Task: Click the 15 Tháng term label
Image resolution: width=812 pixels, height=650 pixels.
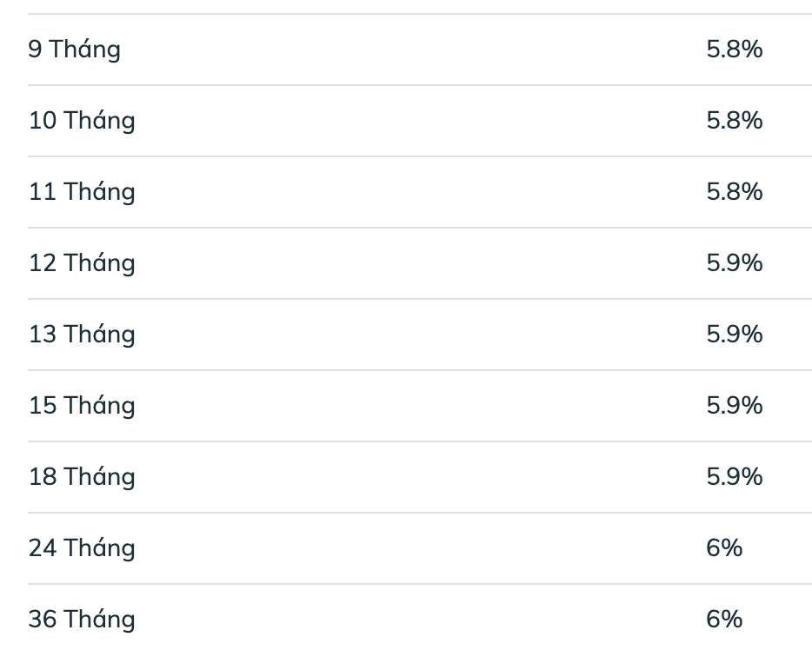Action: pos(82,406)
